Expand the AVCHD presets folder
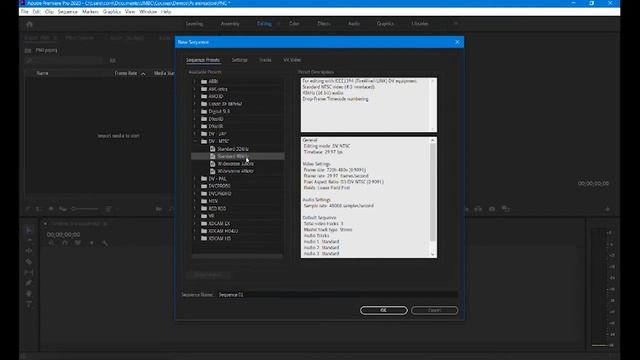This screenshot has height=360, width=640. [x=195, y=96]
